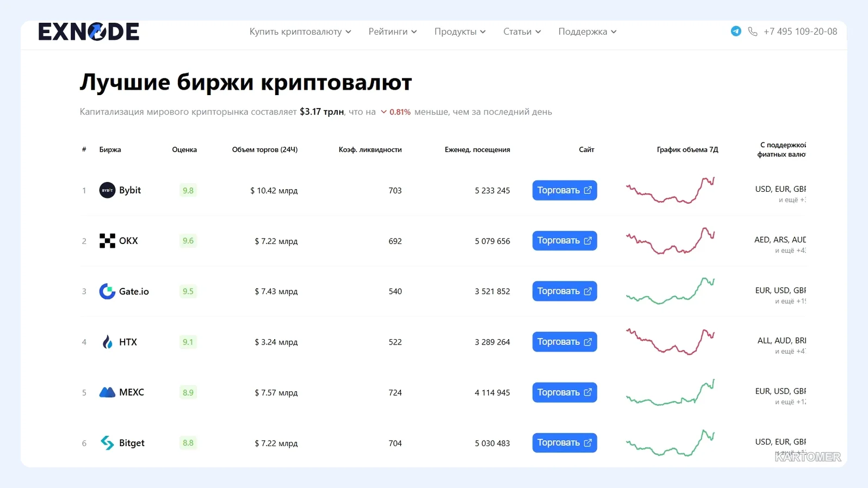
Task: Call the +7 495 109-20-08 number
Action: pyautogui.click(x=800, y=32)
